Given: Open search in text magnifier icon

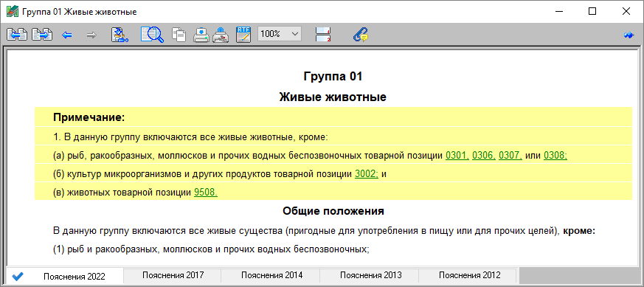Looking at the screenshot, I should [x=152, y=35].
